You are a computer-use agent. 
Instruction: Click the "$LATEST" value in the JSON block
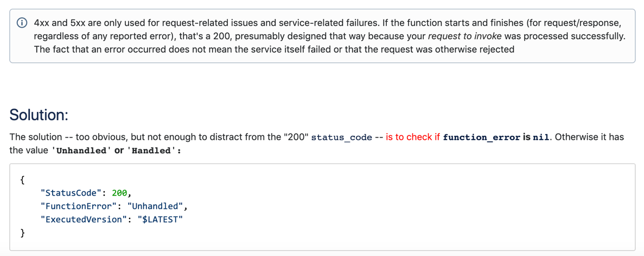pos(160,220)
